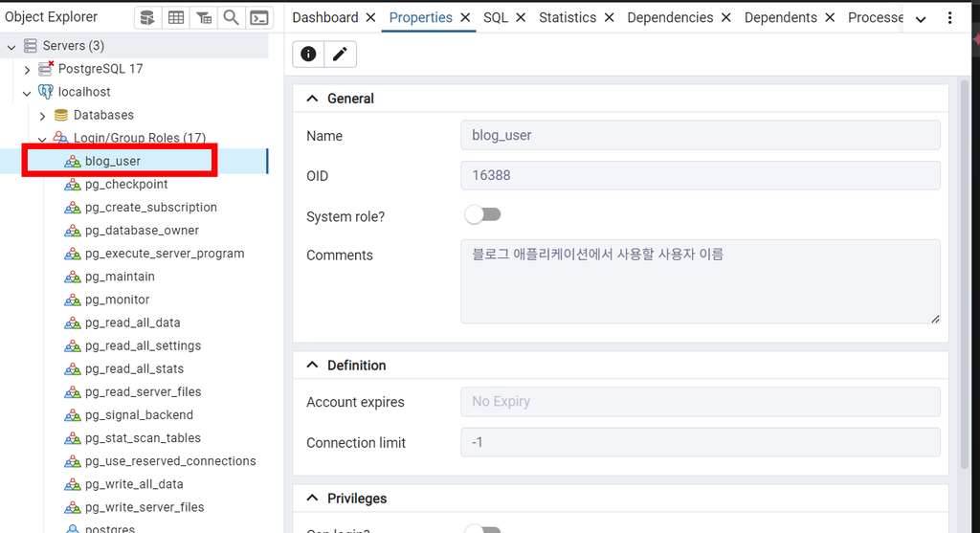The width and height of the screenshot is (980, 533).
Task: Switch to the Processes tab
Action: [876, 17]
